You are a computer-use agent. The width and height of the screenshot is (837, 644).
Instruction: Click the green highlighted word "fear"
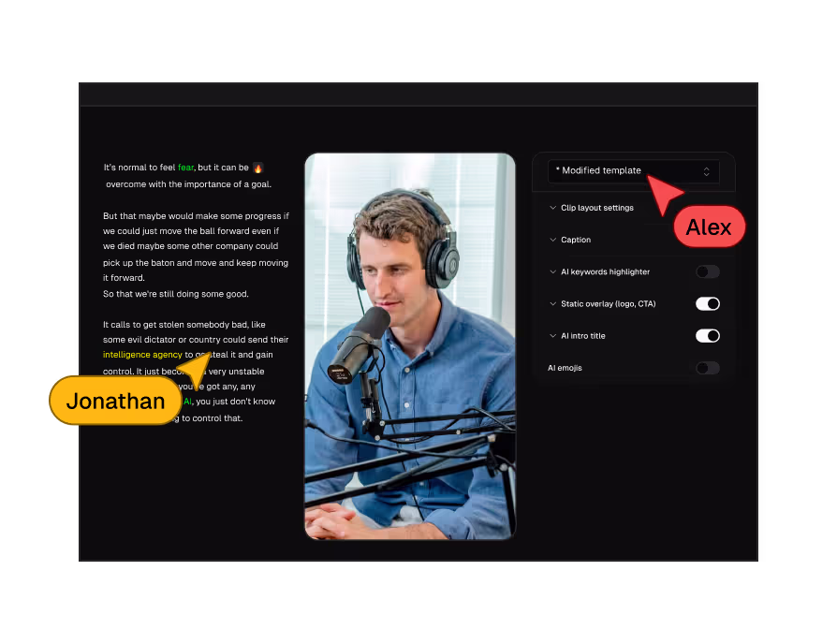tap(185, 168)
